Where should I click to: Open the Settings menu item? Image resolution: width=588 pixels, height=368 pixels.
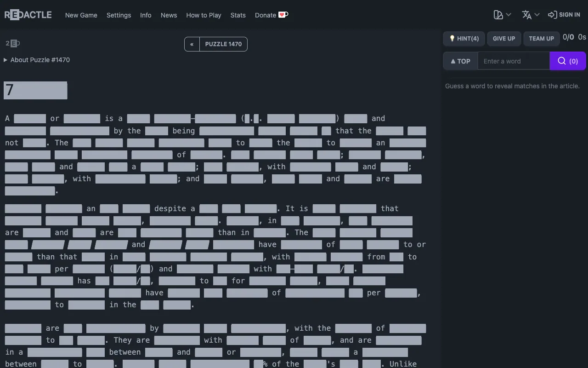pyautogui.click(x=119, y=15)
